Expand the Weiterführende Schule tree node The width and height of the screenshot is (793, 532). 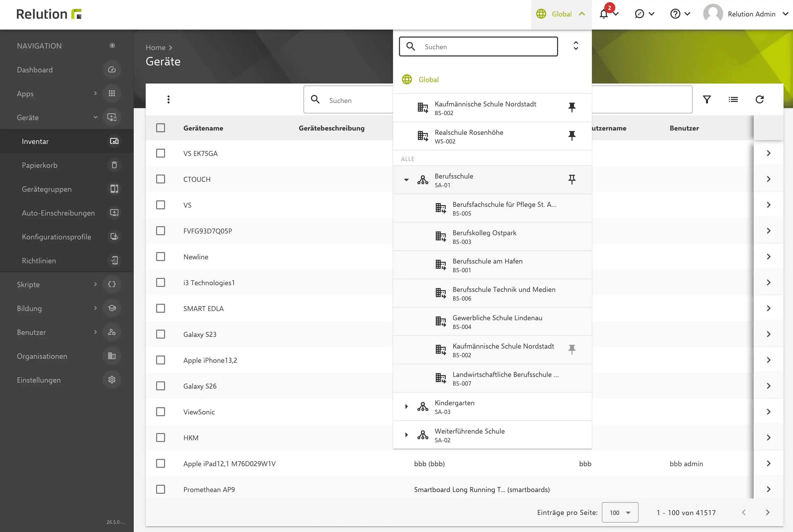tap(406, 435)
